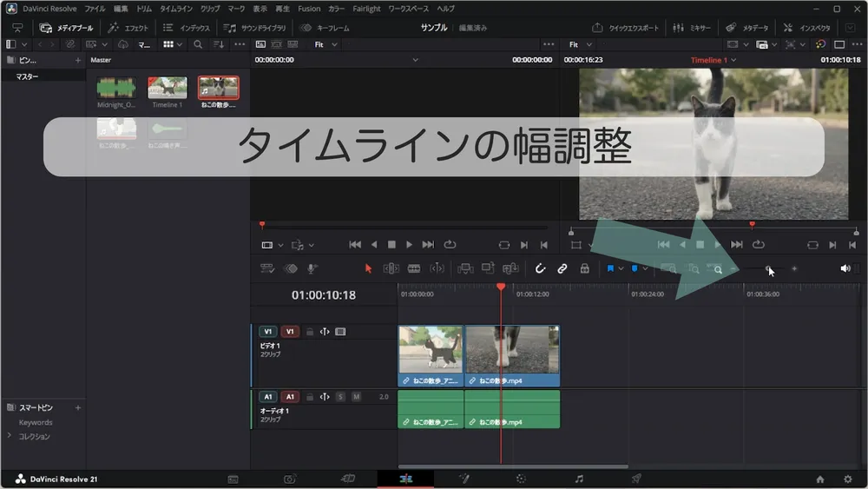This screenshot has width=868, height=489.
Task: Stop playback in the source viewer
Action: pos(391,244)
